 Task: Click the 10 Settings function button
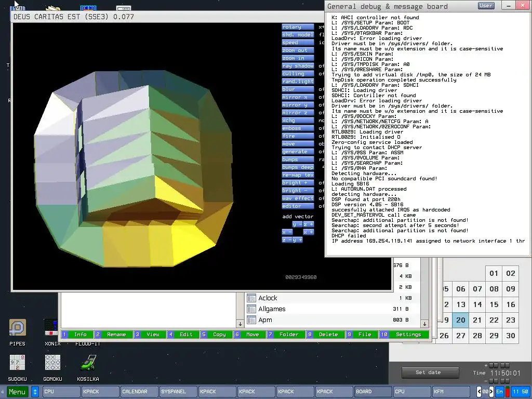(x=404, y=335)
